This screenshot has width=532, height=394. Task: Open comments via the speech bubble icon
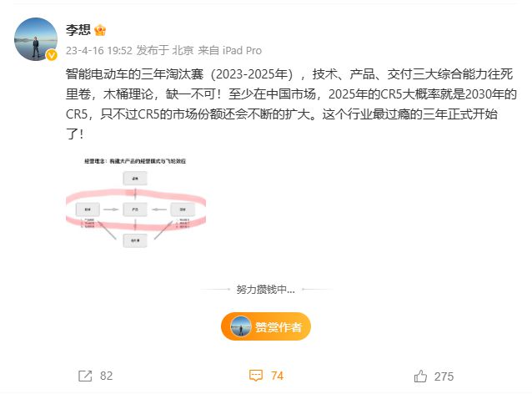(256, 376)
